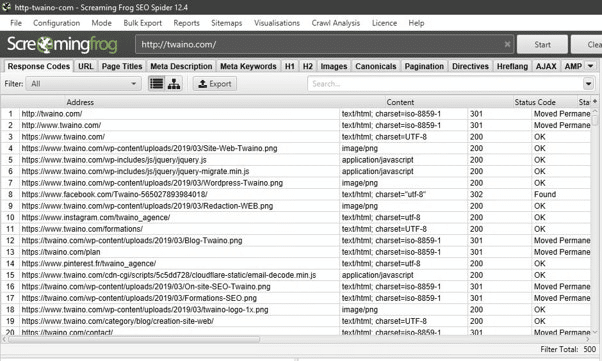Select the Site-Web-Twaino.png row
Screen dimensions: 602x361
click(296, 148)
